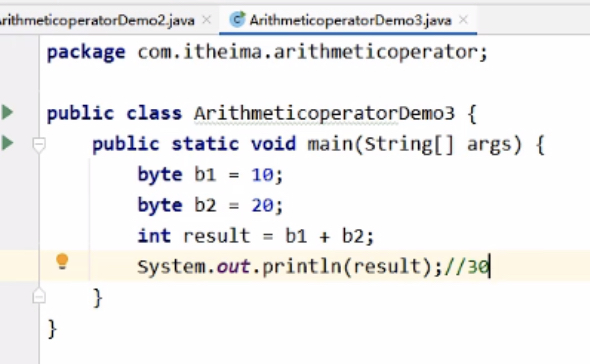Screen dimensions: 590x364
Task: Run class ArithmeticoperatorDemo3 via gutter arrow
Action: pos(7,112)
